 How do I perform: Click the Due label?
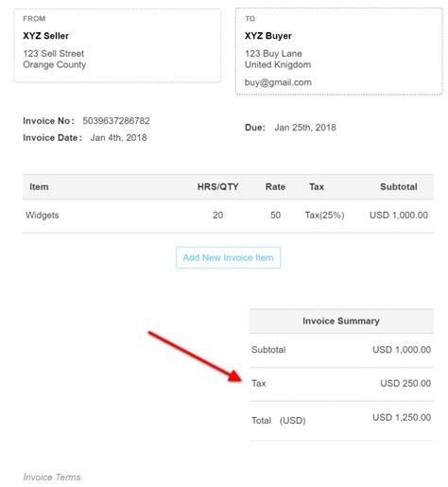coord(255,128)
